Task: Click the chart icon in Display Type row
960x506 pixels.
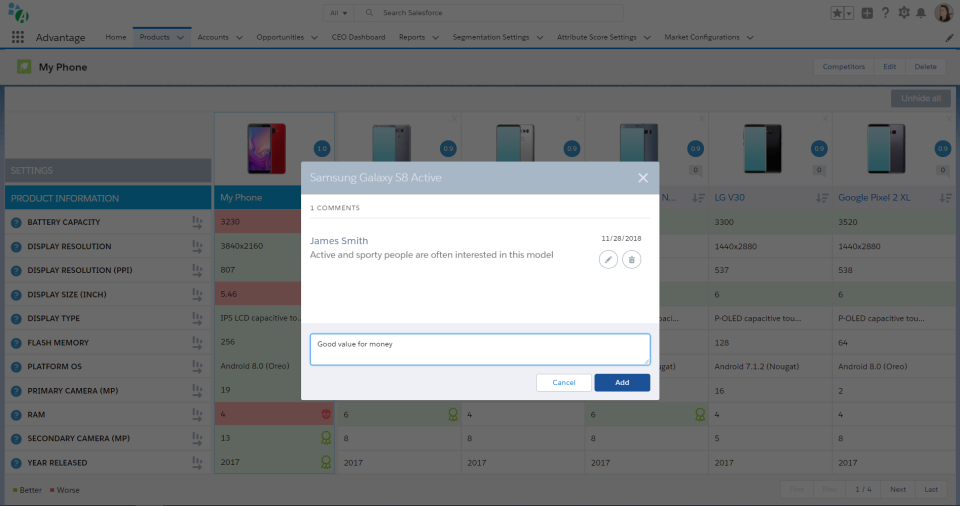Action: coord(197,319)
